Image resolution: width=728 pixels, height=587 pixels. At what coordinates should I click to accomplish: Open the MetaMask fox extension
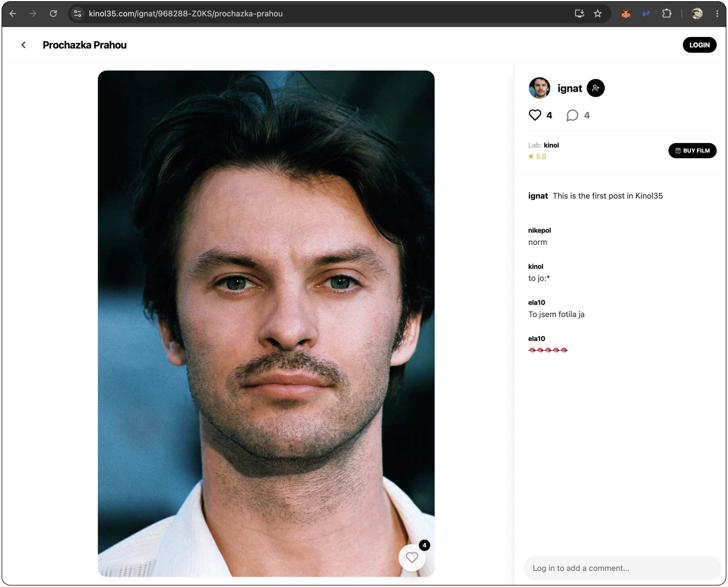tap(625, 14)
